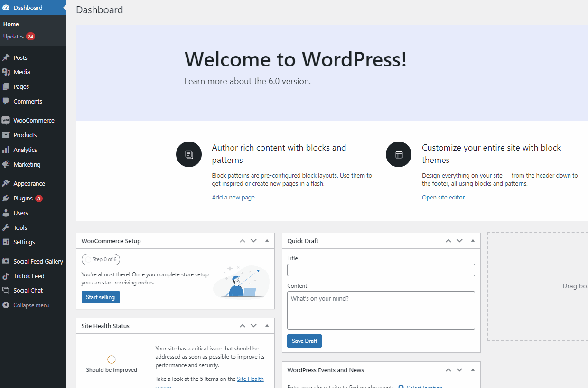
Task: Open the Appearance menu label
Action: click(x=29, y=183)
